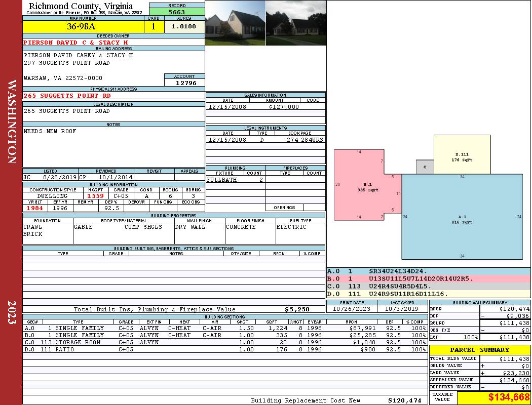532x405 pixels.
Task: Click FULLBATH plumbing fixture row
Action: tap(236, 180)
